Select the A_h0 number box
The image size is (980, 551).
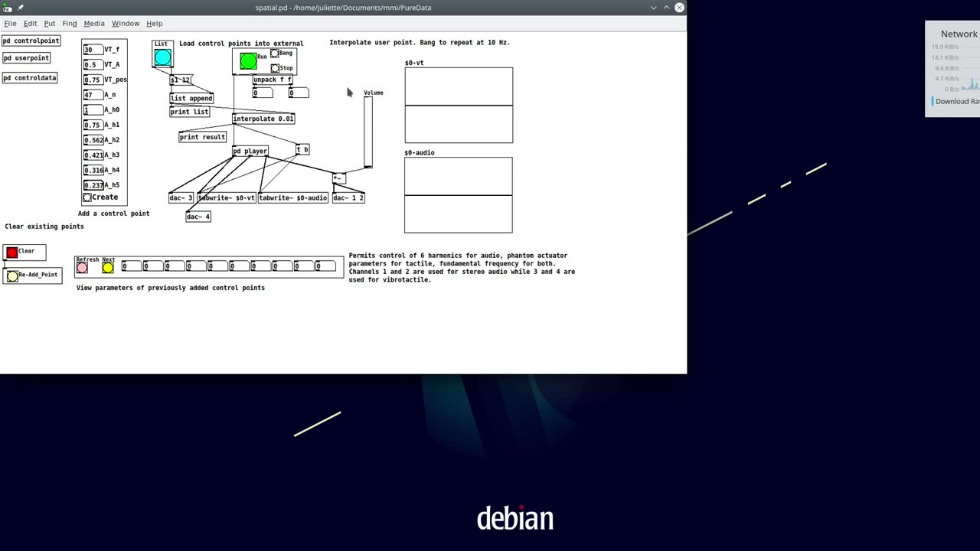(x=93, y=110)
